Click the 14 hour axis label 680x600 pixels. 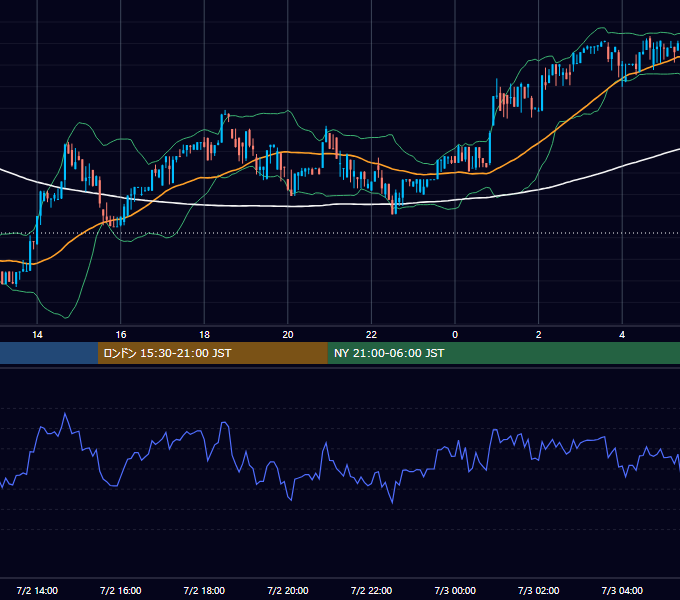[x=37, y=335]
